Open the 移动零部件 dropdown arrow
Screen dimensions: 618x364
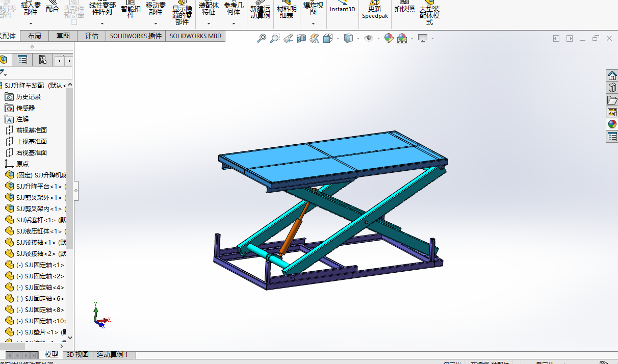click(x=156, y=23)
